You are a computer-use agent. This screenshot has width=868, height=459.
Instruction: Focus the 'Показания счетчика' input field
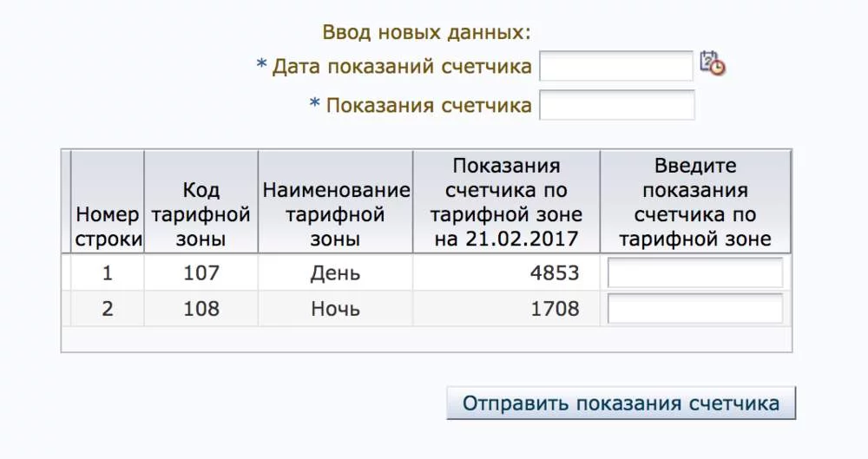[x=616, y=106]
